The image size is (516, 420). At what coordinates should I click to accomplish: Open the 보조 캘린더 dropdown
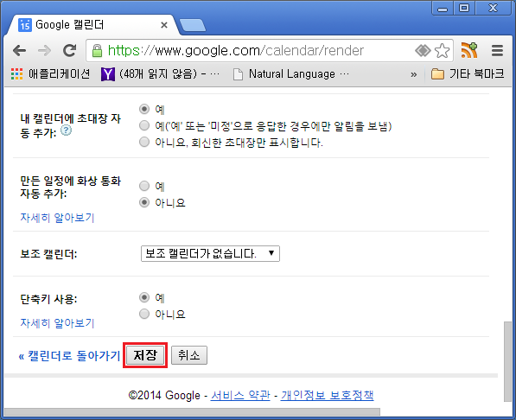(210, 254)
